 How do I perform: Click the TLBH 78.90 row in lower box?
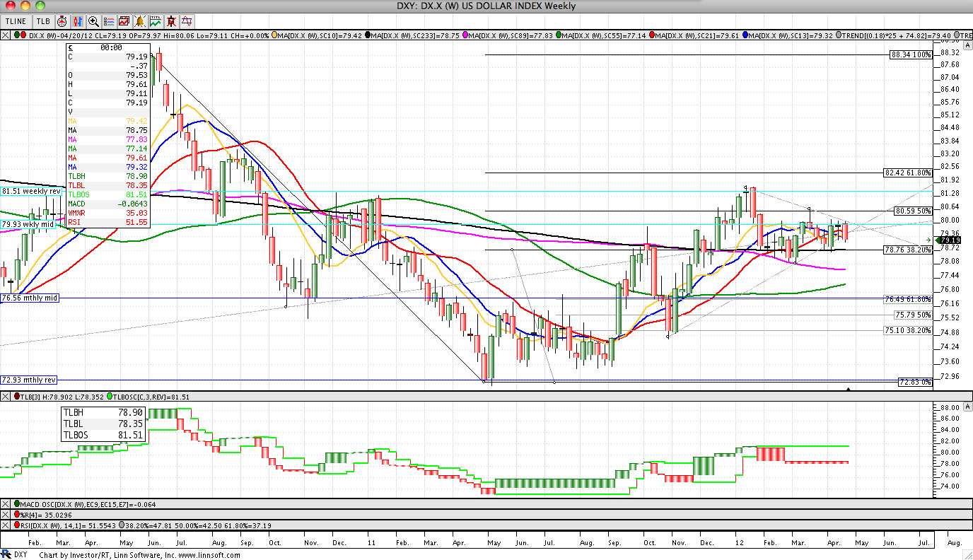(x=104, y=412)
